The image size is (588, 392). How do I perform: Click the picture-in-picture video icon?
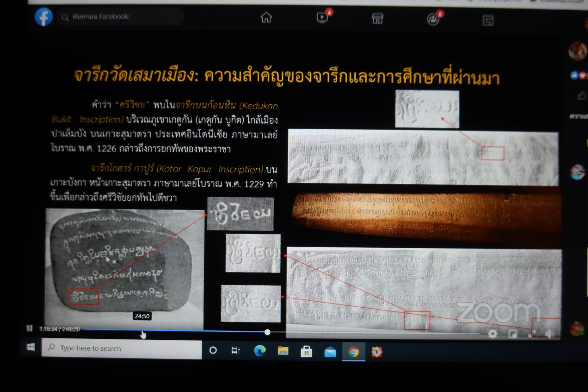pos(512,334)
